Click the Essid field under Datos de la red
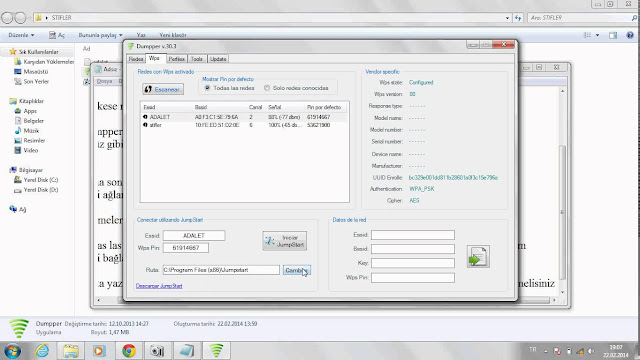 coord(413,235)
